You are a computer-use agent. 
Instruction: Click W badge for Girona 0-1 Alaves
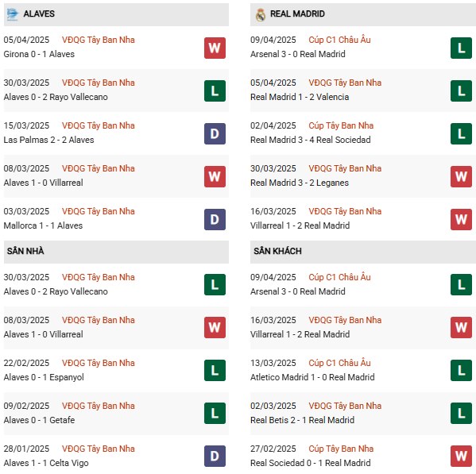click(215, 48)
